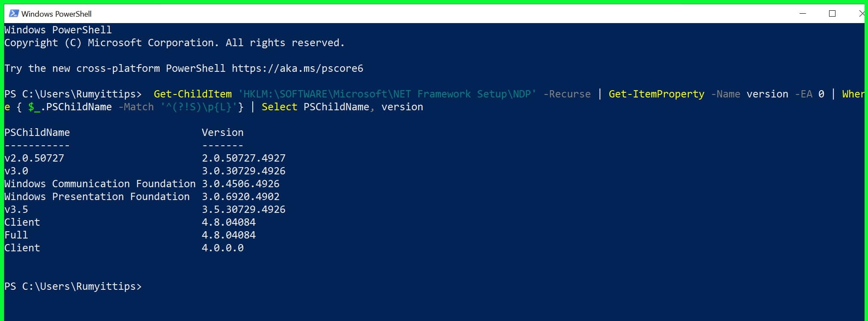Close the Windows PowerShell window
The image size is (868, 321).
(861, 14)
